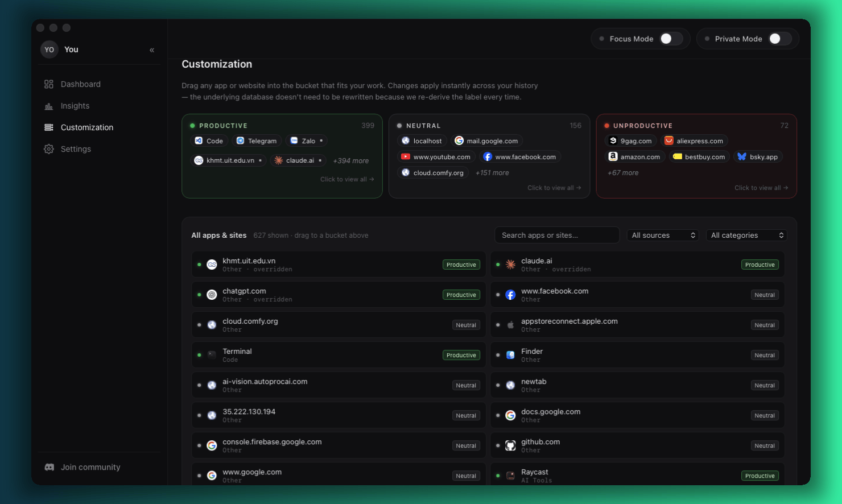842x504 pixels.
Task: Click the Apple icon for appstoreconnect.apple.com
Action: pos(510,325)
